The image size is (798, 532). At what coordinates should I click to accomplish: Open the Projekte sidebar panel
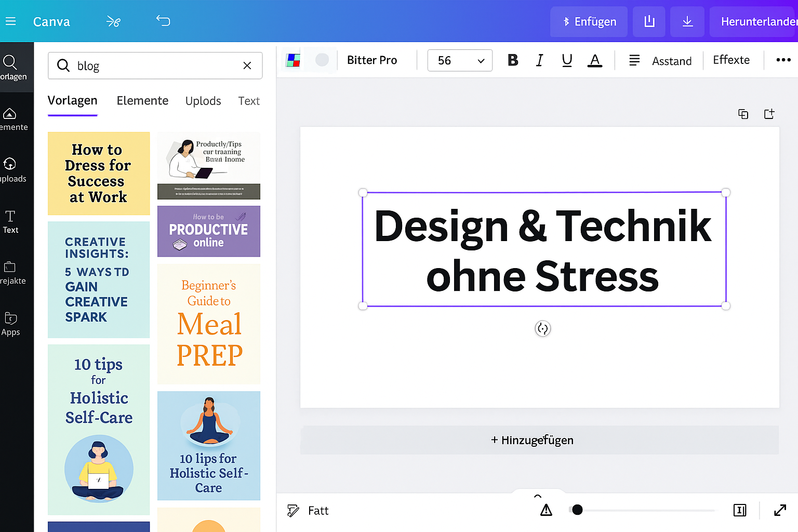point(12,273)
